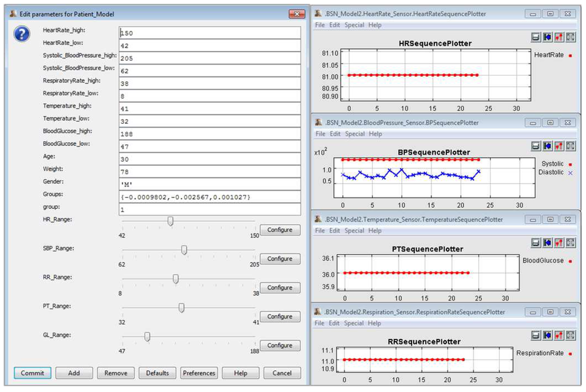Click the blue question mark help icon
Screen dimensions: 586x392
(22, 35)
